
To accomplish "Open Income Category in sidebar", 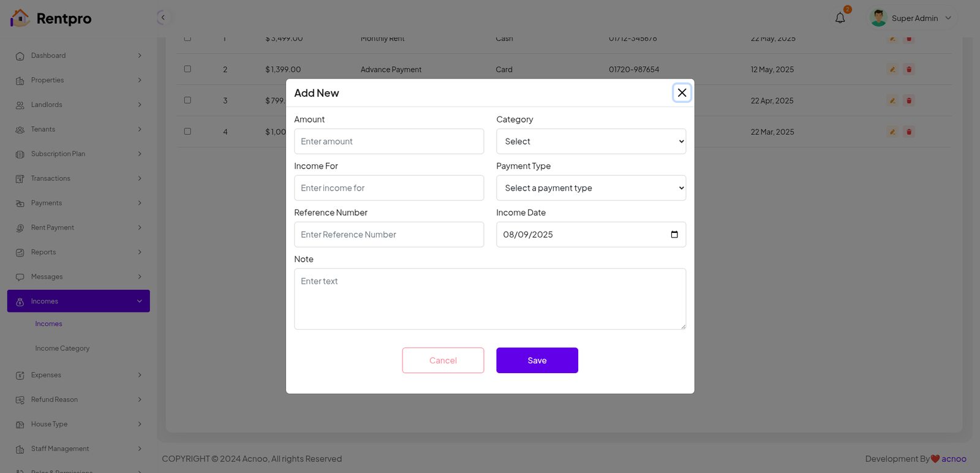I will (x=62, y=348).
